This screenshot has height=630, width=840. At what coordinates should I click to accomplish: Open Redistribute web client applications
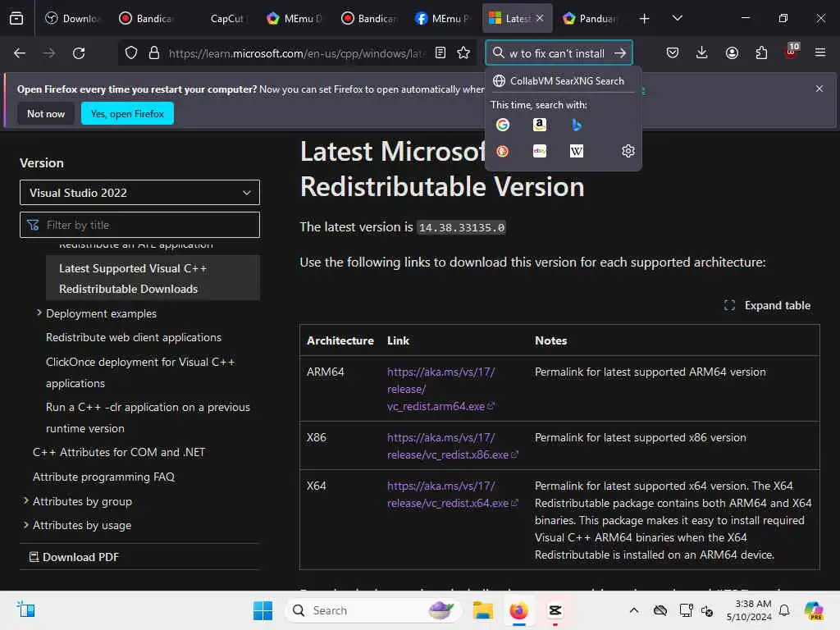tap(134, 337)
